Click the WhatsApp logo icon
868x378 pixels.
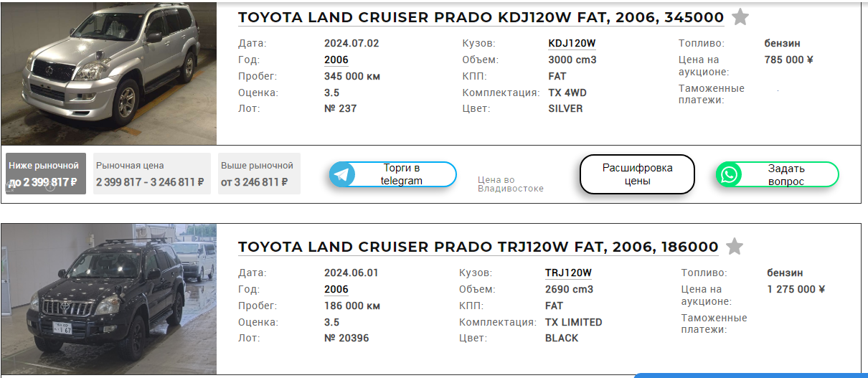(x=730, y=174)
